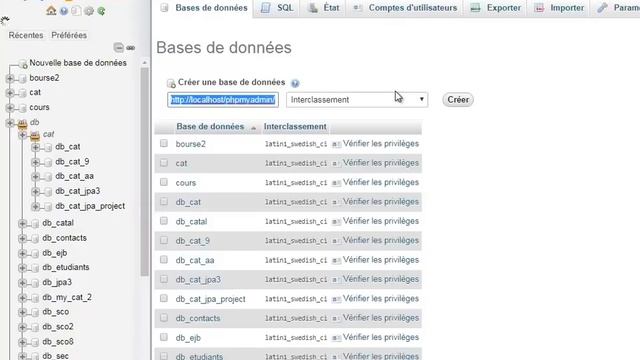Open help icon next to Créer une base
The image size is (640, 360).
[x=295, y=83]
